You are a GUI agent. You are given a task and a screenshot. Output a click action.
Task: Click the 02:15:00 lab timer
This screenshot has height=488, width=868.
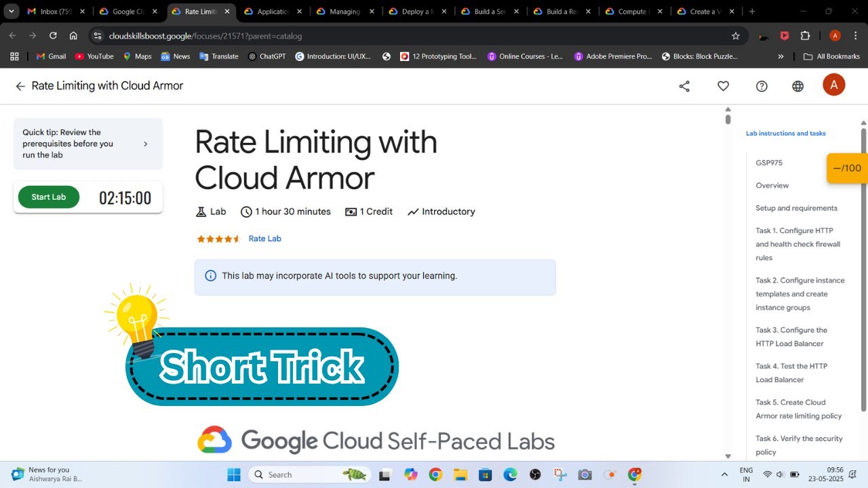click(125, 198)
